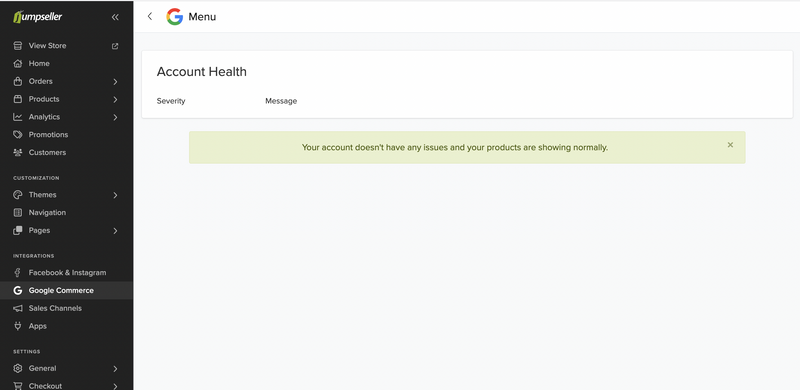The image size is (800, 390).
Task: Expand the Products submenu chevron
Action: click(x=115, y=100)
